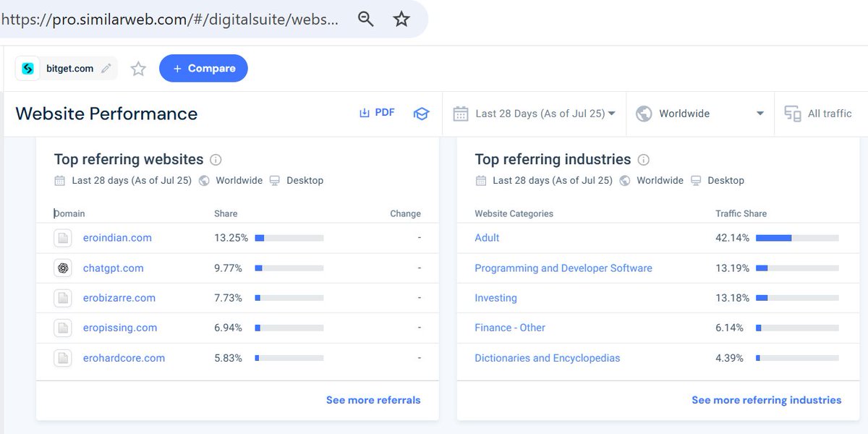The height and width of the screenshot is (434, 868).
Task: Click monitor Desktop icon under Top referring industries
Action: 696,181
